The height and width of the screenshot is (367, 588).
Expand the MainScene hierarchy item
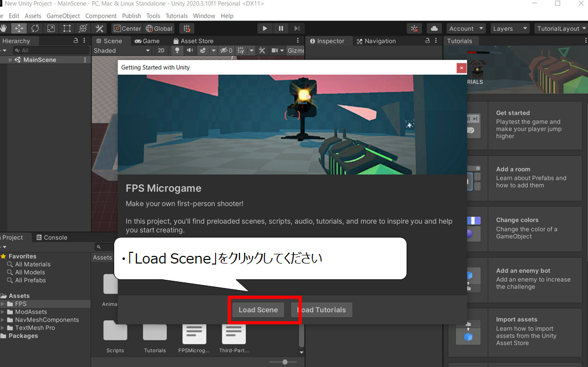10,60
